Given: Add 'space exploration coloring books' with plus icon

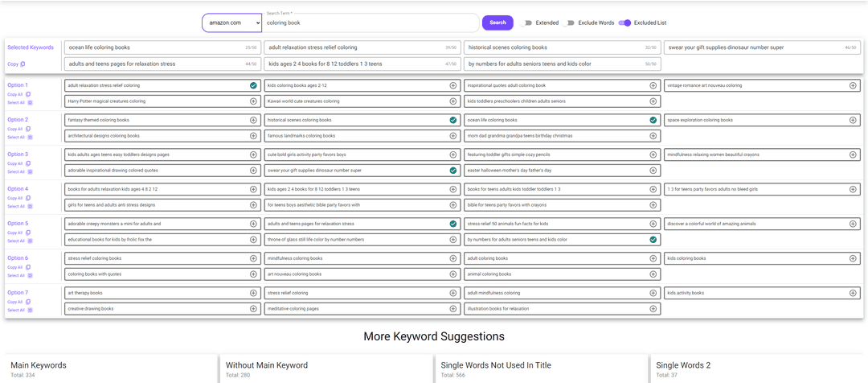Looking at the screenshot, I should point(853,120).
